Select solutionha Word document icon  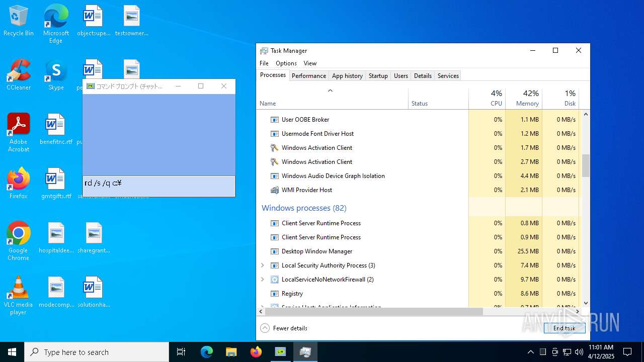(94, 293)
